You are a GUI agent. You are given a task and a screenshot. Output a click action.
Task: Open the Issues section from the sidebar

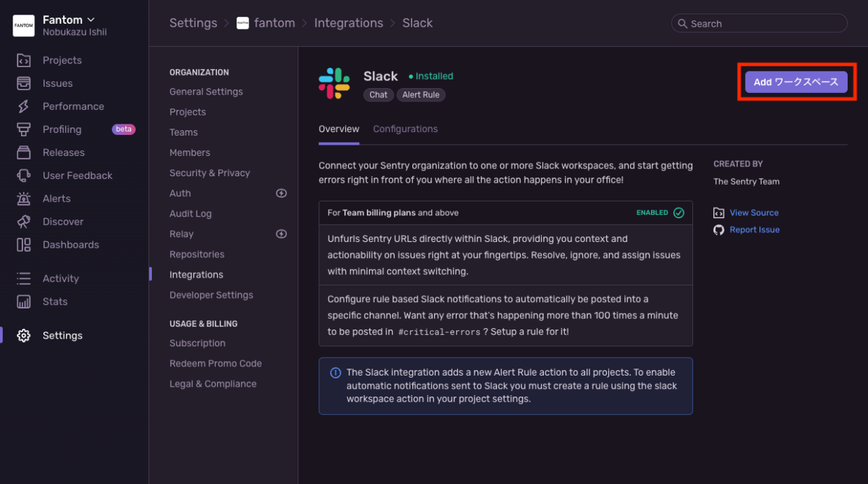coord(24,83)
